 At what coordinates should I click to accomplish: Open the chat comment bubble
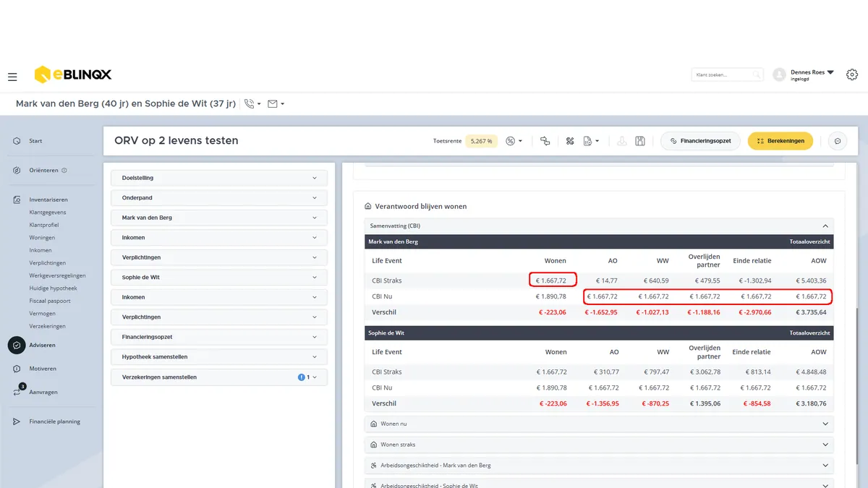[838, 141]
